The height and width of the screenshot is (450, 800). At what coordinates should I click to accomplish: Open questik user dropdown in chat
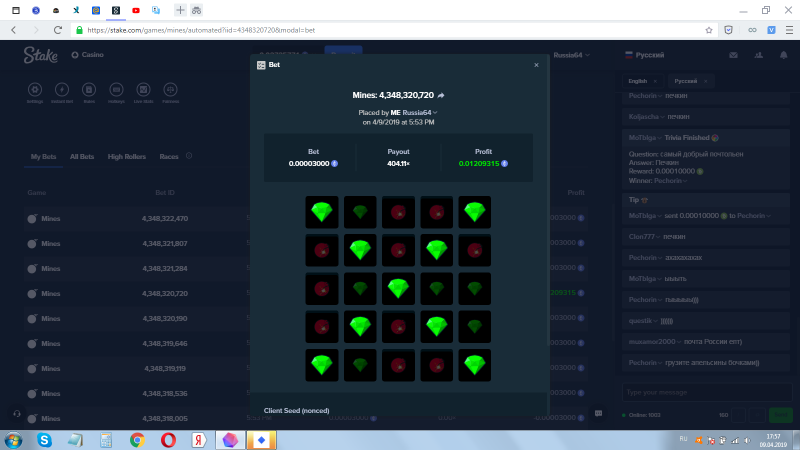[643, 321]
